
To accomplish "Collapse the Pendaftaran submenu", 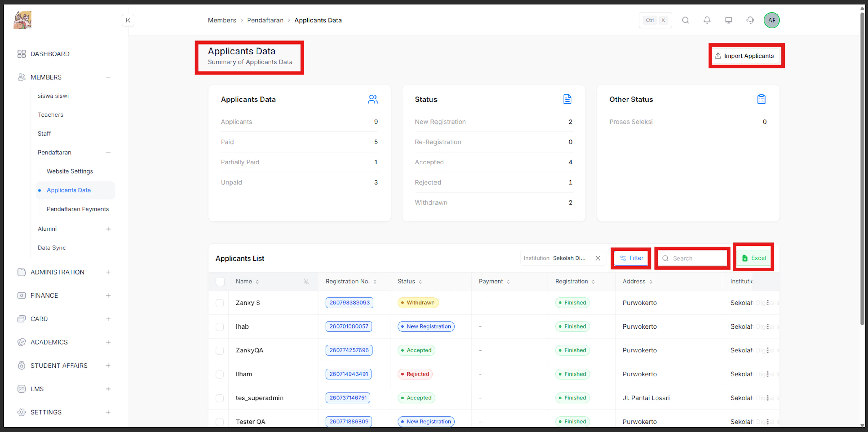I will point(108,153).
